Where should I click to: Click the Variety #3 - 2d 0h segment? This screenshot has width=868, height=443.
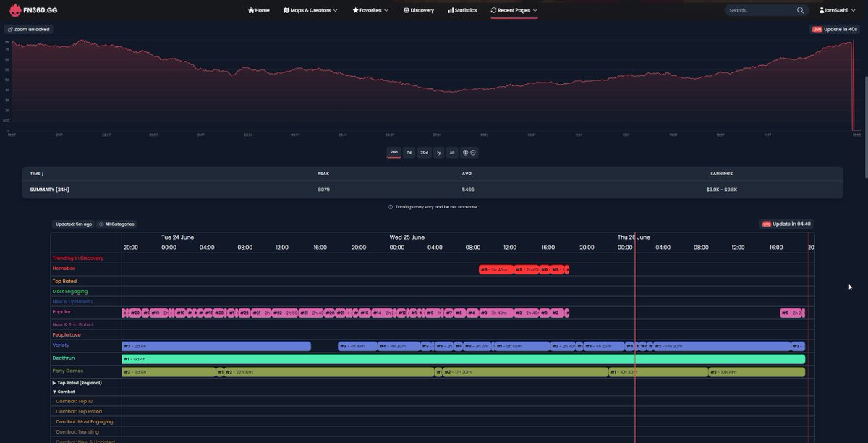[216, 347]
